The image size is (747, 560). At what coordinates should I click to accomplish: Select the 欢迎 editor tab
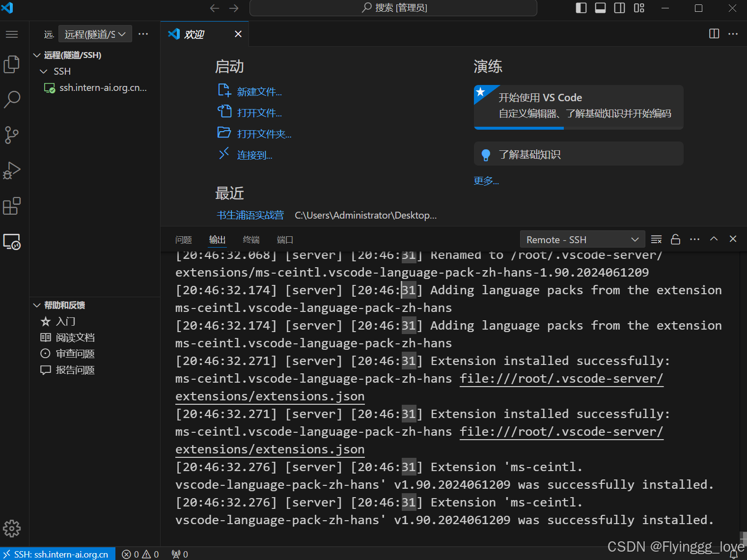[x=205, y=34]
